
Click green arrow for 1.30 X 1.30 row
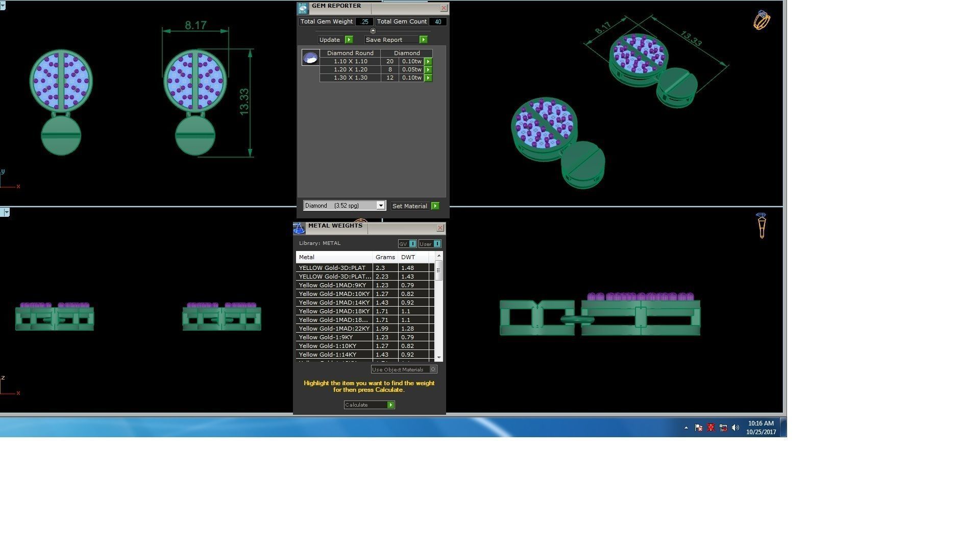coord(428,78)
